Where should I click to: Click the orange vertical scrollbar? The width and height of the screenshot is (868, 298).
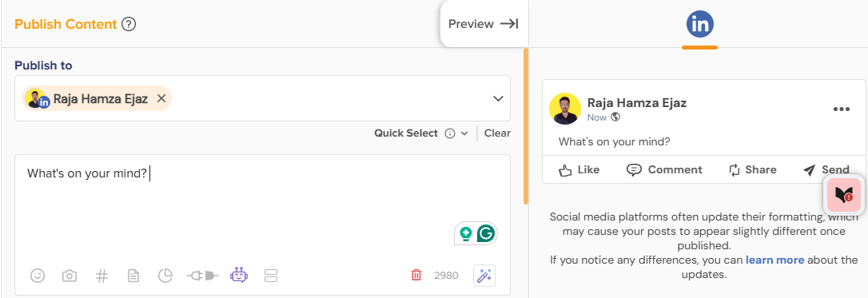[x=526, y=126]
